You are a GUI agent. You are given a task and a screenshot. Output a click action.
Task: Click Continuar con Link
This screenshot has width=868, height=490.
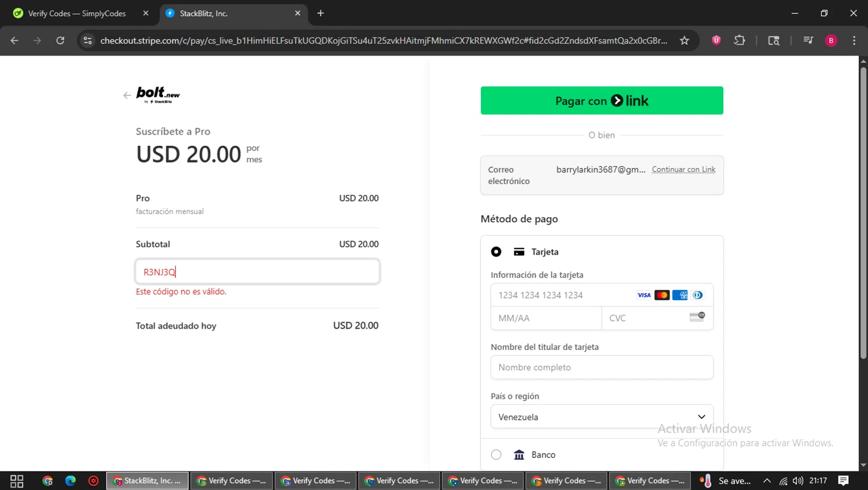683,170
